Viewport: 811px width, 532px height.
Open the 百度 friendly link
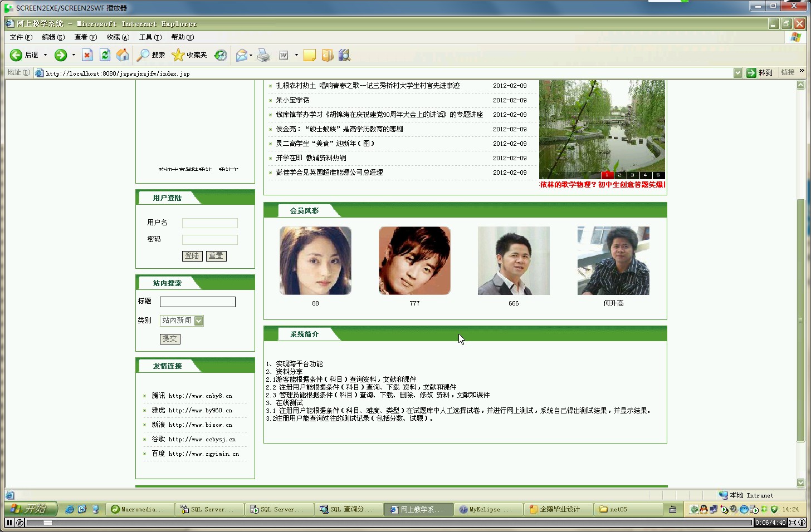pos(195,454)
